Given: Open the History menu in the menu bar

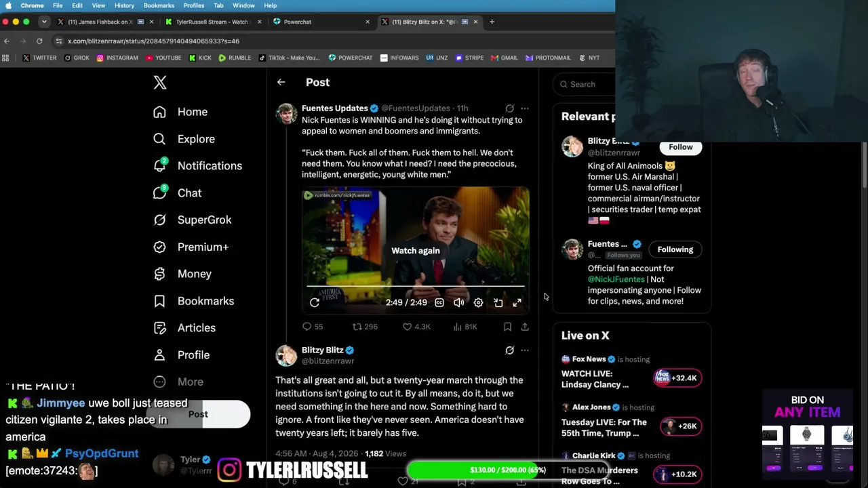Looking at the screenshot, I should [124, 5].
